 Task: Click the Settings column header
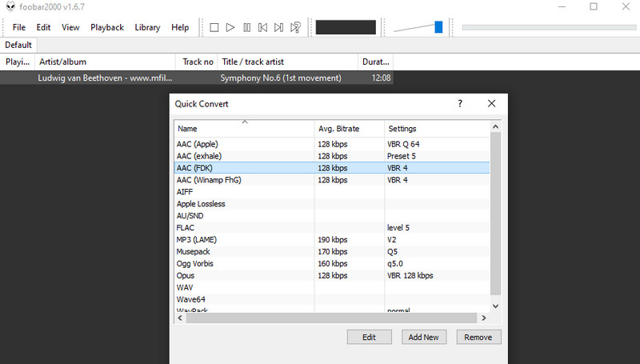click(x=437, y=129)
